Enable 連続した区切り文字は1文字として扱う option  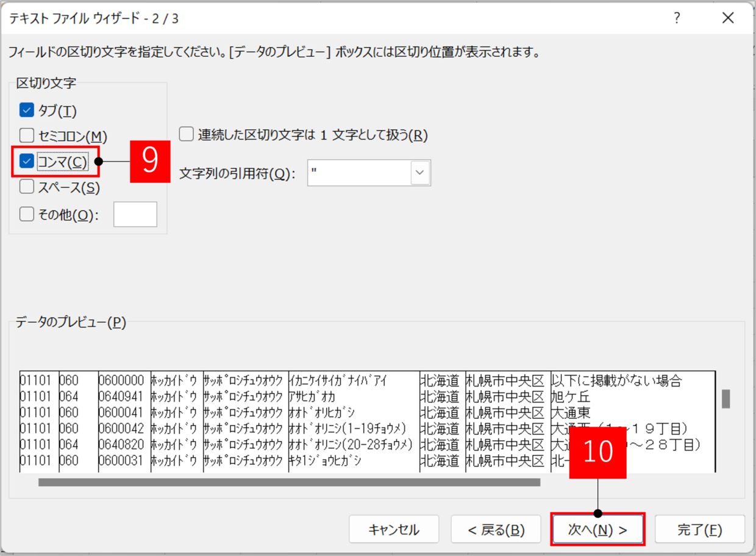[x=186, y=135]
